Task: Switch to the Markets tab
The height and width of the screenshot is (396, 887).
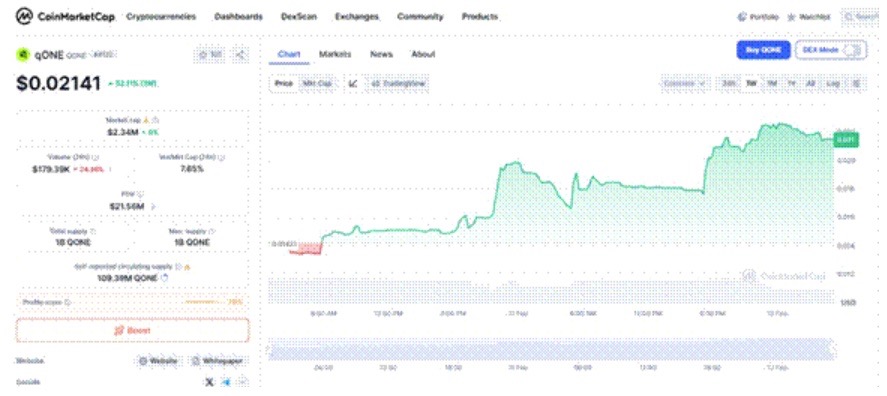Action: tap(335, 54)
